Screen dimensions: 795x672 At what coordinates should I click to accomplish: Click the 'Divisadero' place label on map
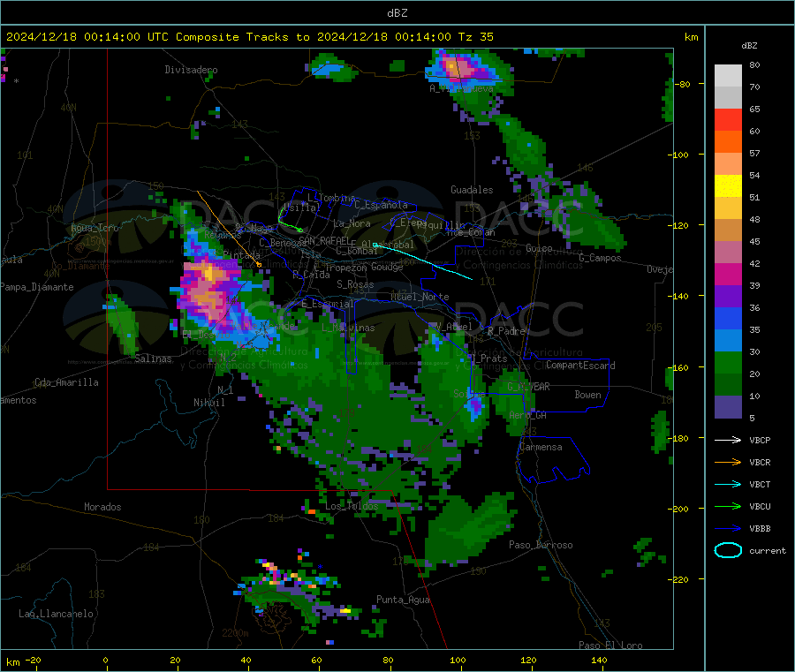191,70
